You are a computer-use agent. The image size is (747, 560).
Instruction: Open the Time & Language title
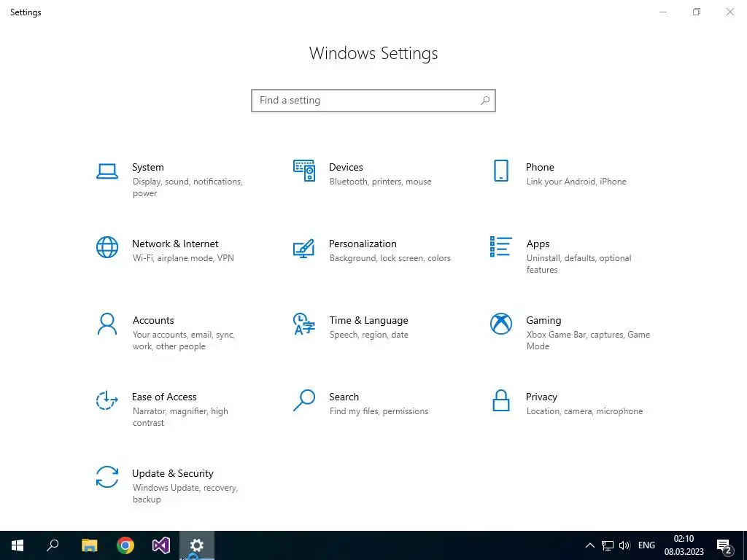click(368, 321)
